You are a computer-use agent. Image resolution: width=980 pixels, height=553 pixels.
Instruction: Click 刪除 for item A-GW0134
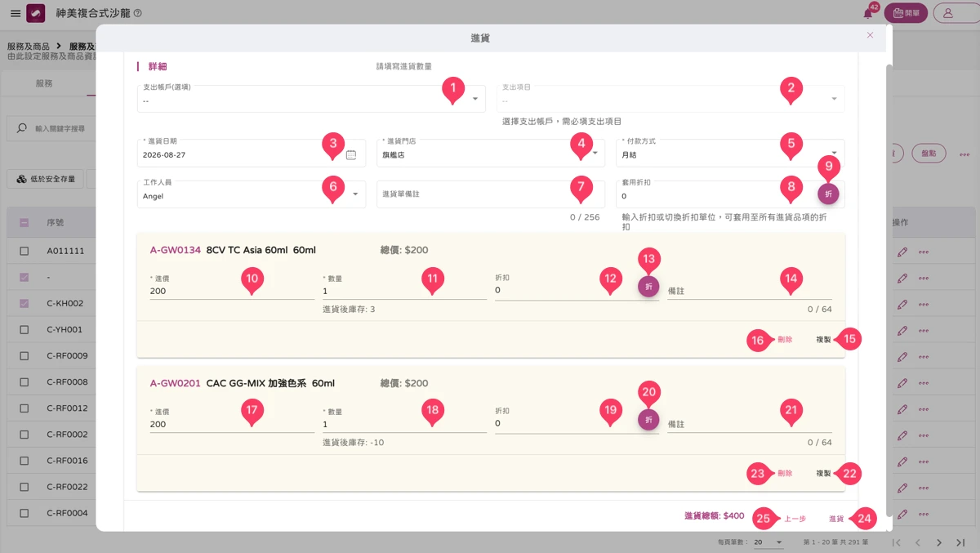click(x=785, y=339)
